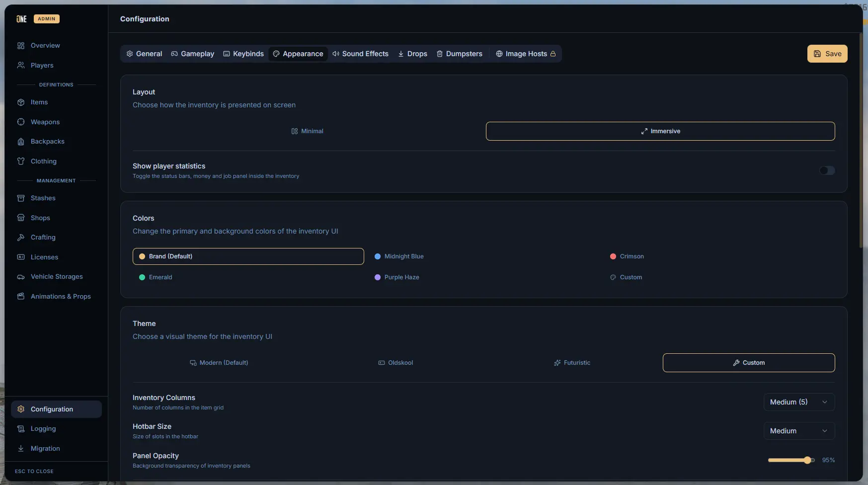Image resolution: width=868 pixels, height=485 pixels.
Task: Click the Licenses card icon
Action: [21, 257]
